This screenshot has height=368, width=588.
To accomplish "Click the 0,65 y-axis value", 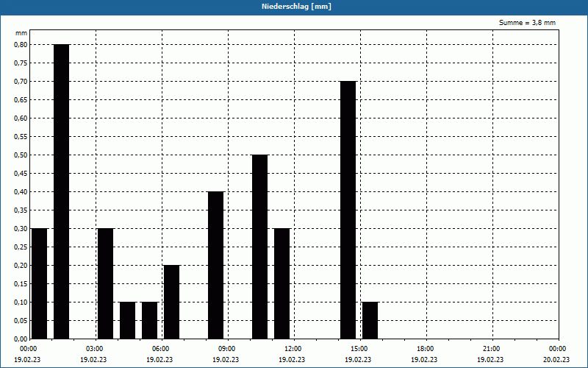I will 21,99.
